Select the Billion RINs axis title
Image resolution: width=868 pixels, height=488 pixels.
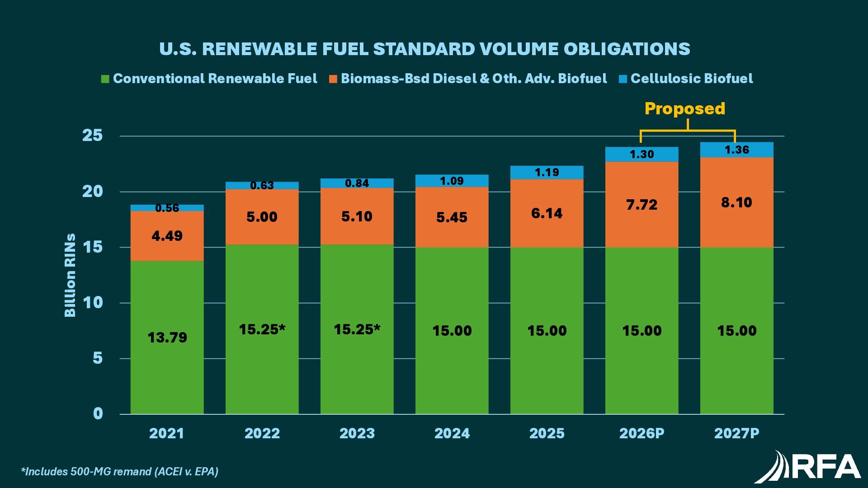[x=70, y=275]
